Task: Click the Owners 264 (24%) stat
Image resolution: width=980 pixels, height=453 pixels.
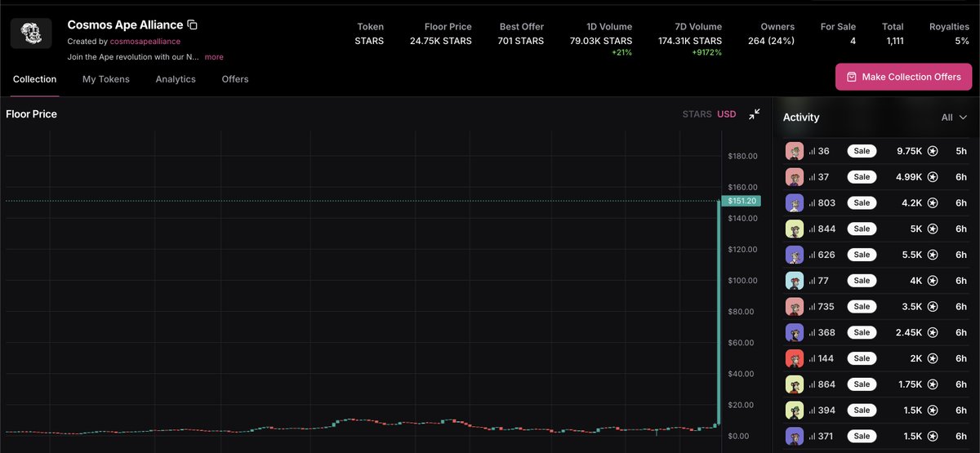Action: coord(771,41)
